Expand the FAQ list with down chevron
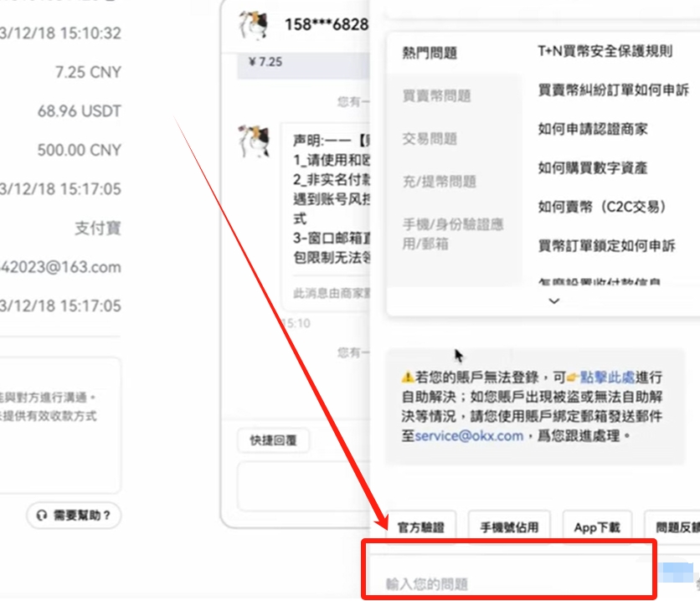The width and height of the screenshot is (700, 601). 553,301
